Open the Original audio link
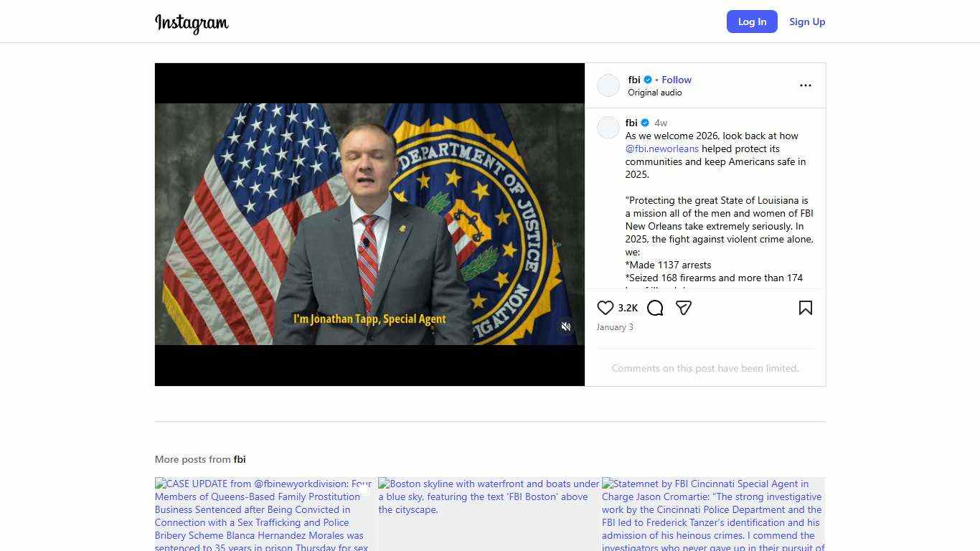The width and height of the screenshot is (980, 551). pos(654,93)
